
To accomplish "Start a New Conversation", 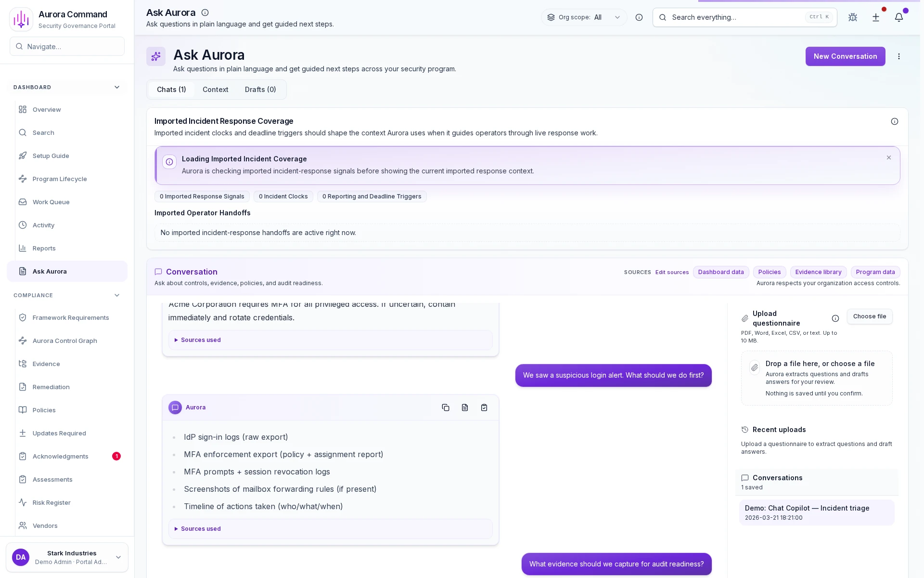I will click(x=845, y=56).
